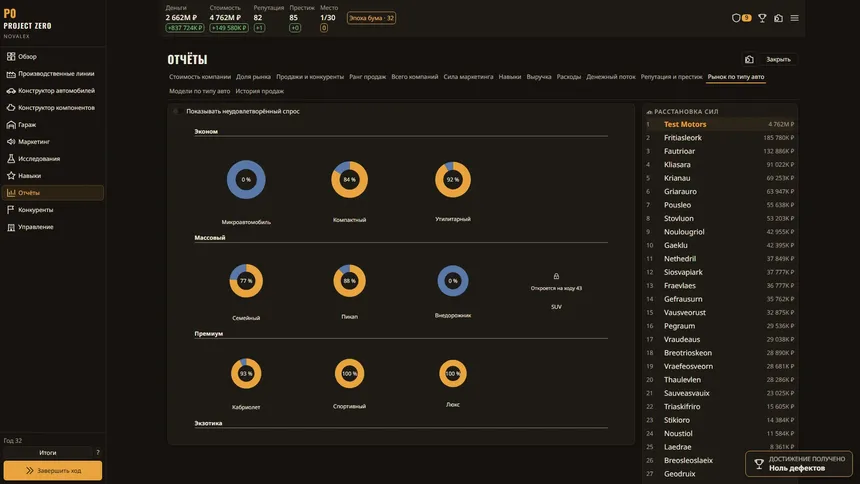
Task: Select competitor Fritiasleork row
Action: (x=720, y=138)
